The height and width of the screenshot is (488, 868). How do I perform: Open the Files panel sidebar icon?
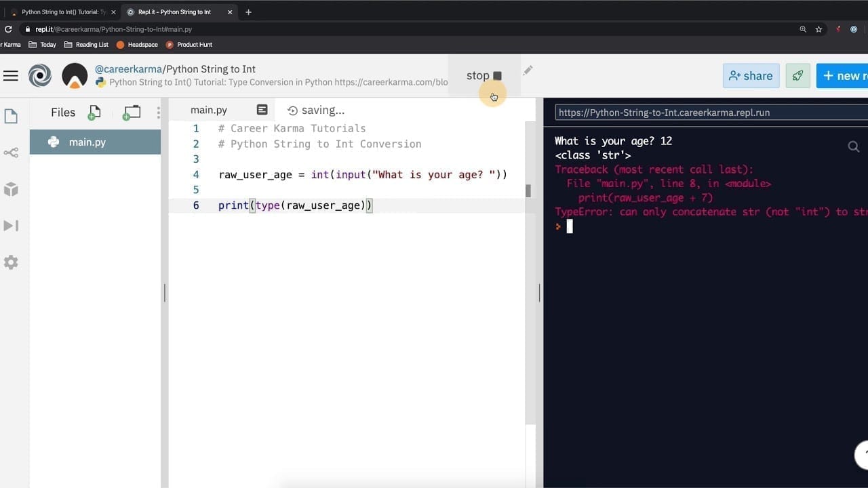click(x=11, y=117)
